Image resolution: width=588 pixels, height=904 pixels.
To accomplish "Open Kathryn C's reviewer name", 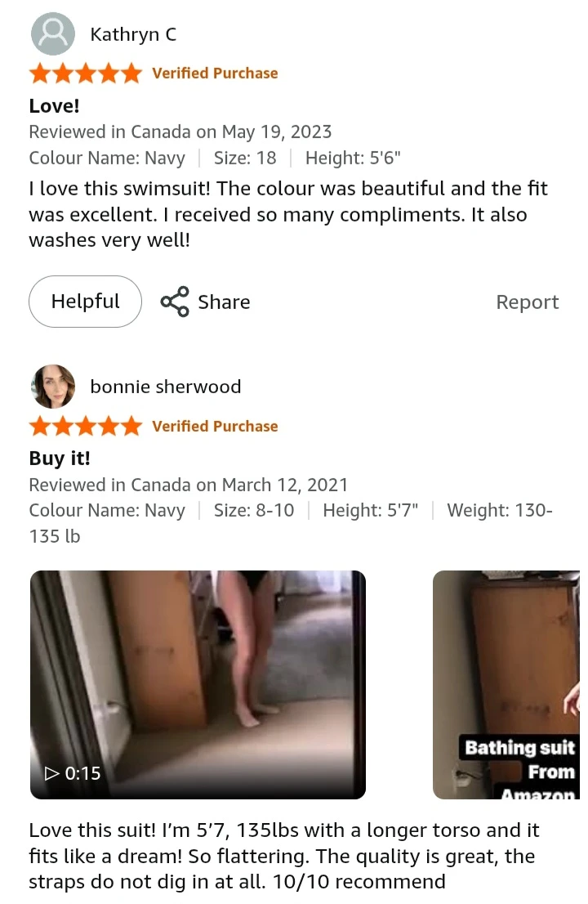I will tap(133, 34).
